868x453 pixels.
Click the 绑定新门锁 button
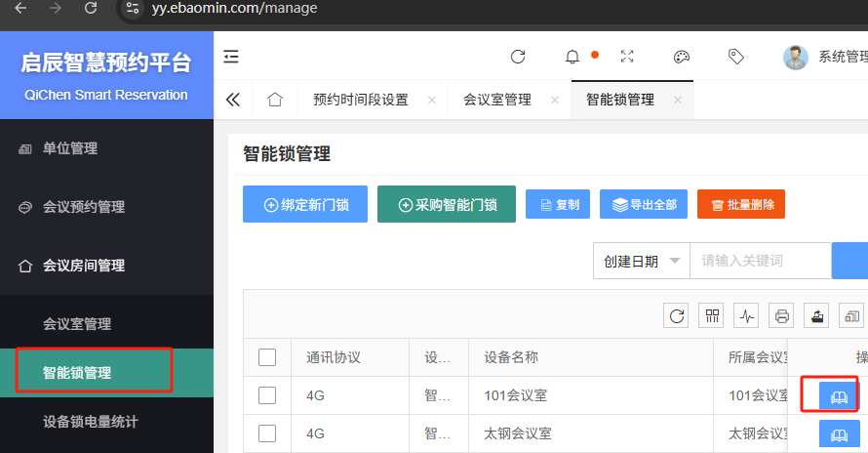(x=305, y=205)
